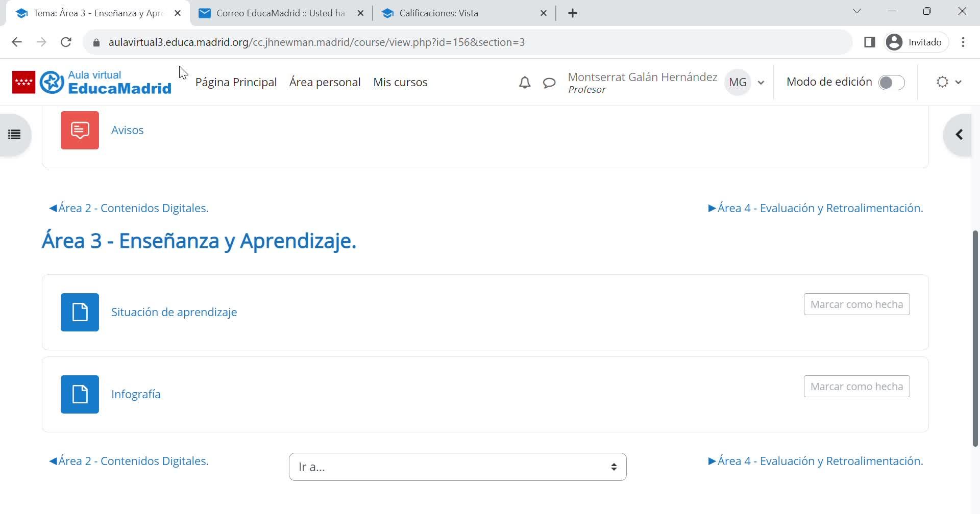Collapse the right block drawer arrow
Viewport: 980px width, 514px height.
pos(959,135)
